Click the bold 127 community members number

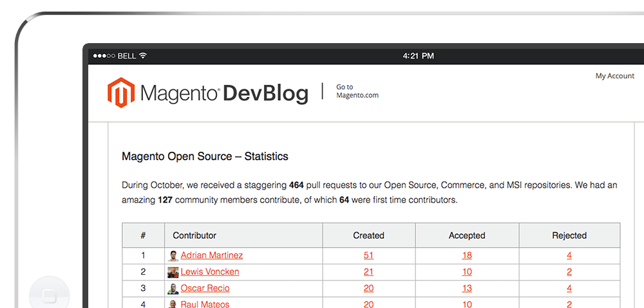[165, 201]
